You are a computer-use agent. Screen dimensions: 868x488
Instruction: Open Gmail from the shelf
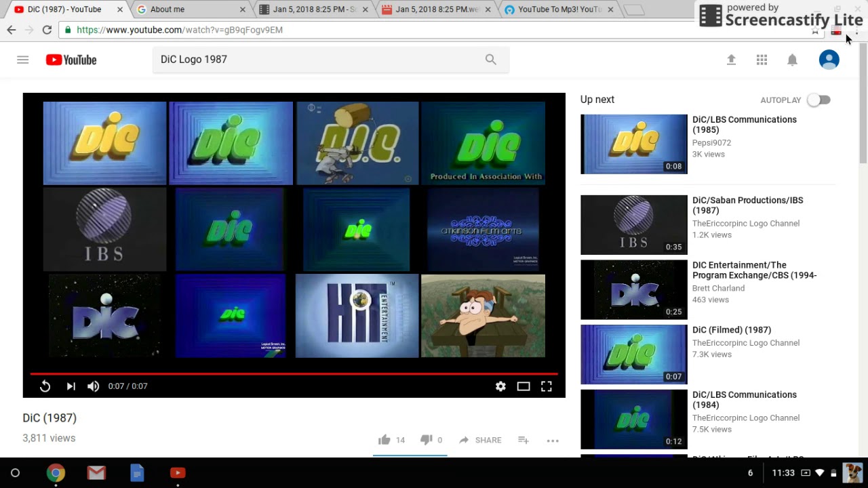pos(96,472)
